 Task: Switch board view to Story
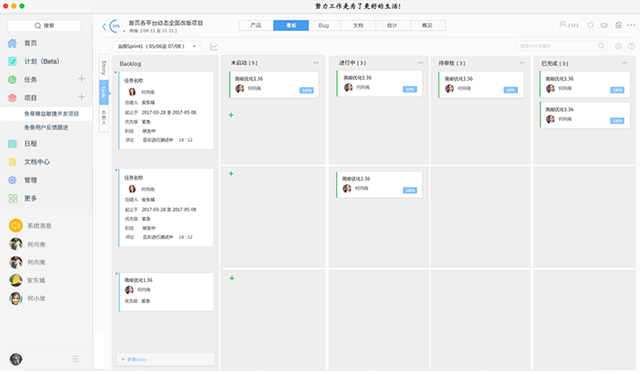[x=104, y=67]
